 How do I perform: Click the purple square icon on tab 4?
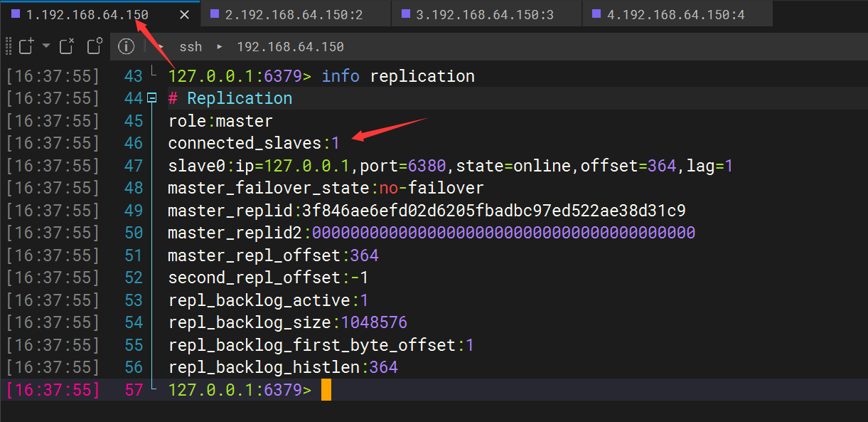[596, 14]
